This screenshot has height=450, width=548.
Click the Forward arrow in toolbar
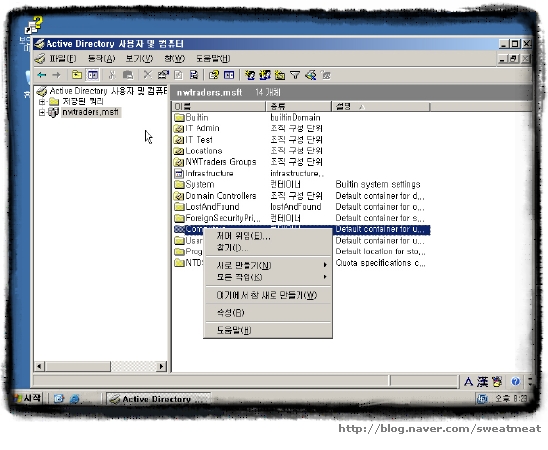tap(56, 75)
